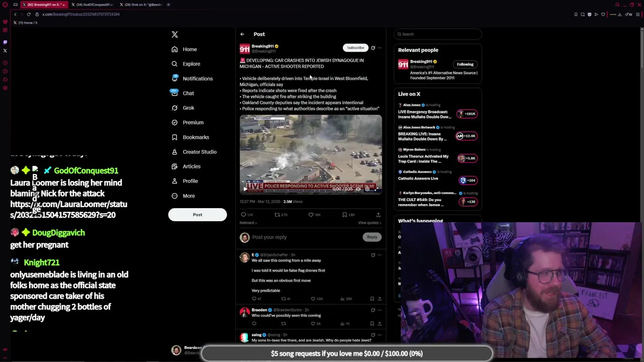Open more options menu on the Breaking911 post

[380, 48]
